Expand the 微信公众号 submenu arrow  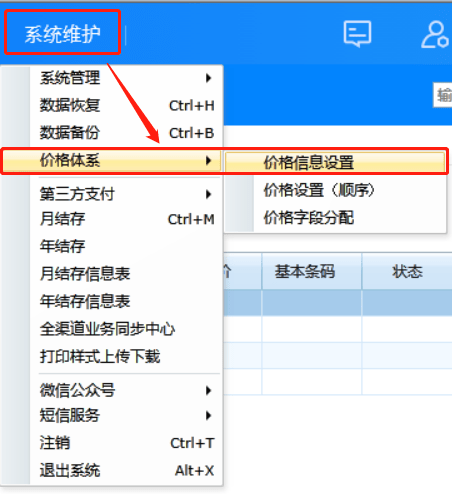coord(209,390)
